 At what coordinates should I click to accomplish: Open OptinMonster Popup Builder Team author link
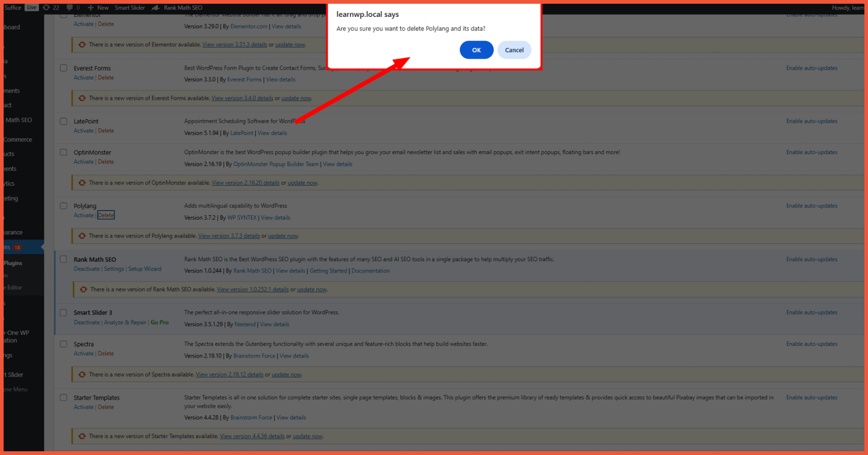pyautogui.click(x=276, y=164)
